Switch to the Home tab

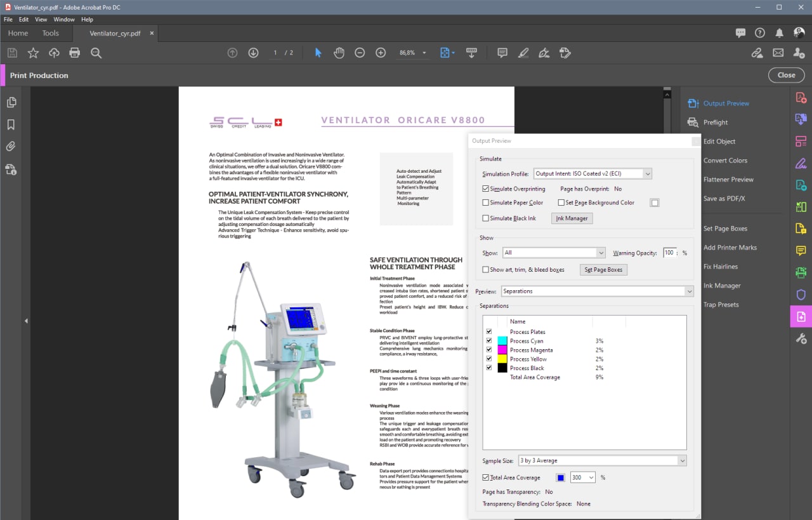point(18,33)
